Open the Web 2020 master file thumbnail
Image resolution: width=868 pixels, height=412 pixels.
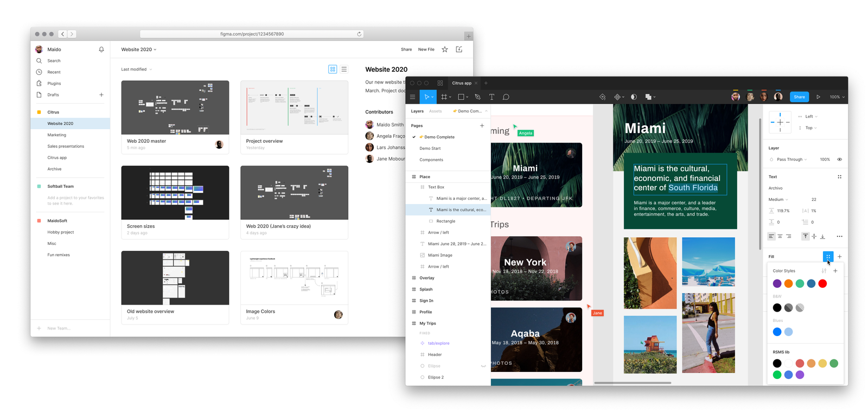point(175,107)
